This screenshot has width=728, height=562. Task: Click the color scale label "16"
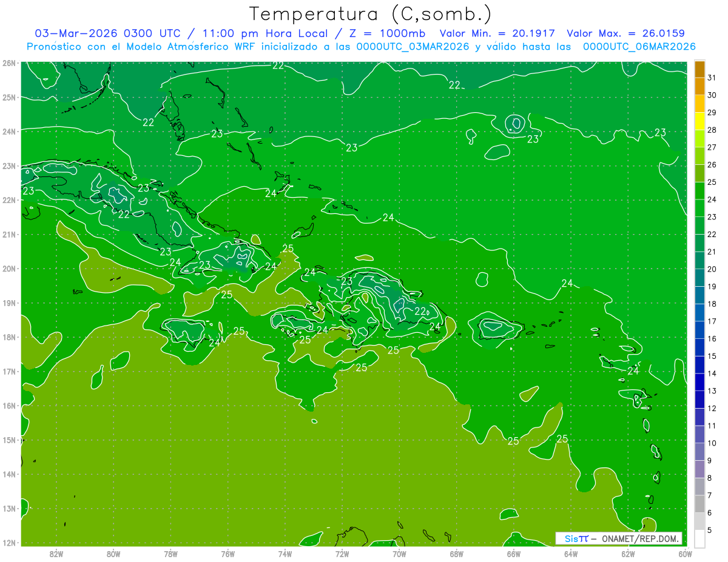click(712, 338)
